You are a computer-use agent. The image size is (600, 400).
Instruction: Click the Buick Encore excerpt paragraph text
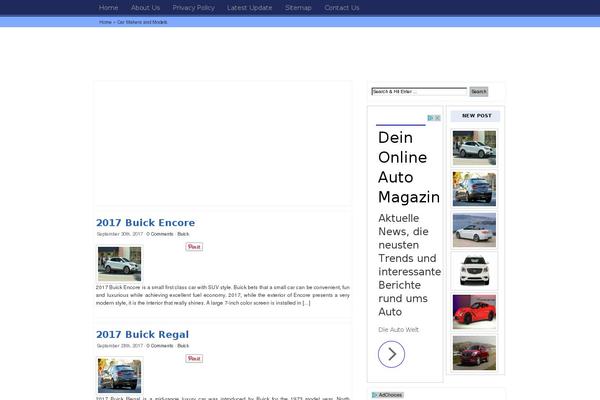223,295
